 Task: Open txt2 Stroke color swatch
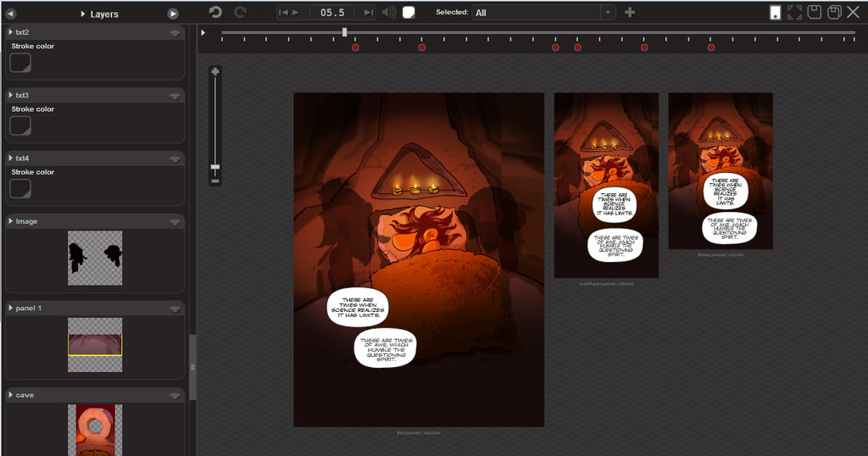(20, 63)
